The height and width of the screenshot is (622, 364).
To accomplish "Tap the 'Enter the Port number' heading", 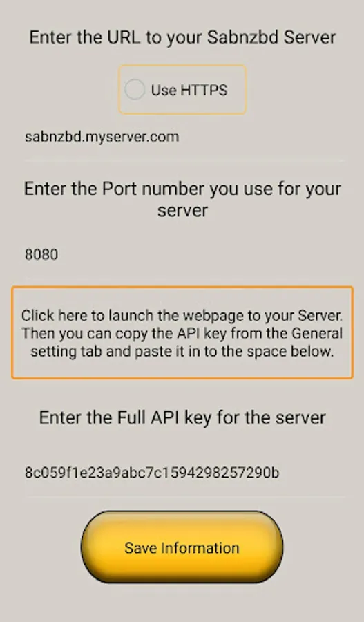I will [182, 199].
